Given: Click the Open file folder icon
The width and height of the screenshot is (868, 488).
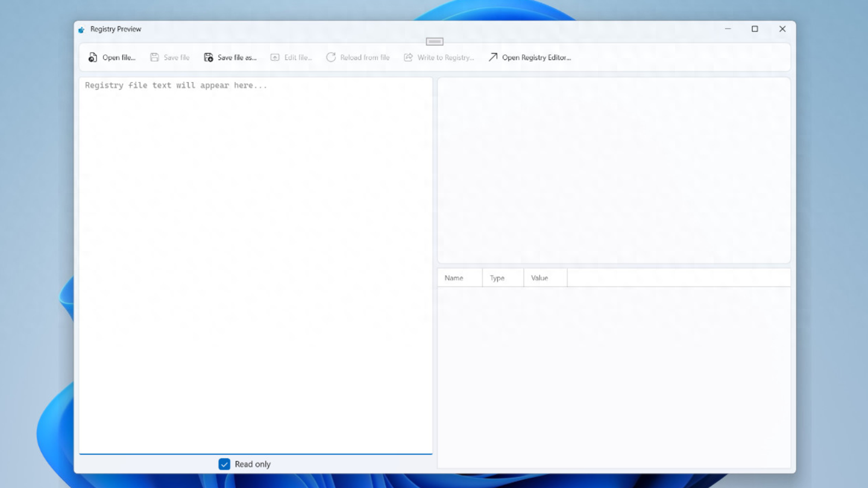Looking at the screenshot, I should (93, 57).
